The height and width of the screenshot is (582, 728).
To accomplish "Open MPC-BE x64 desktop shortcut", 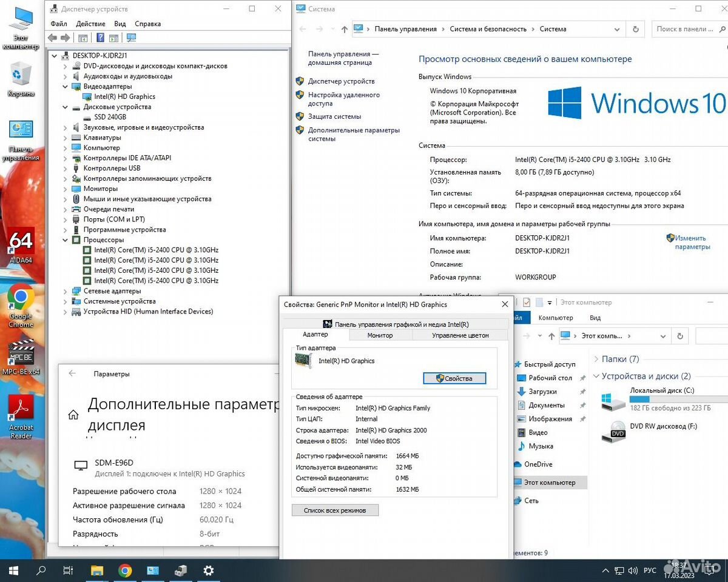I will pos(21,358).
